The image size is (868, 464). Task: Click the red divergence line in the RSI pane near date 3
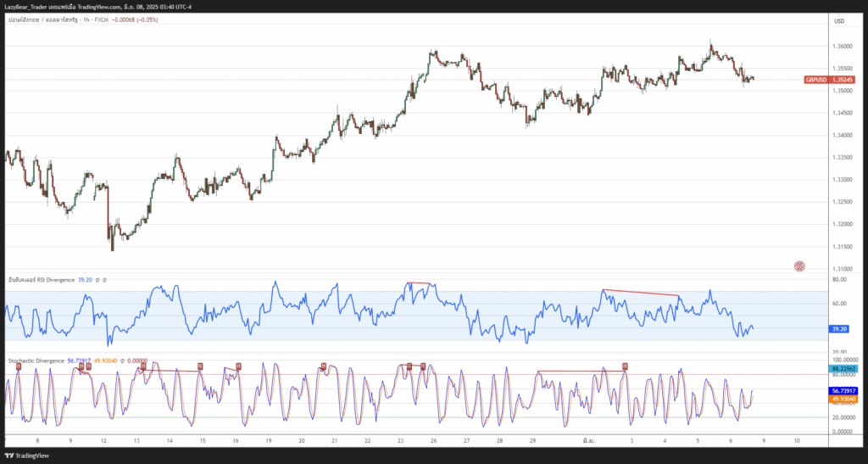[x=640, y=293]
